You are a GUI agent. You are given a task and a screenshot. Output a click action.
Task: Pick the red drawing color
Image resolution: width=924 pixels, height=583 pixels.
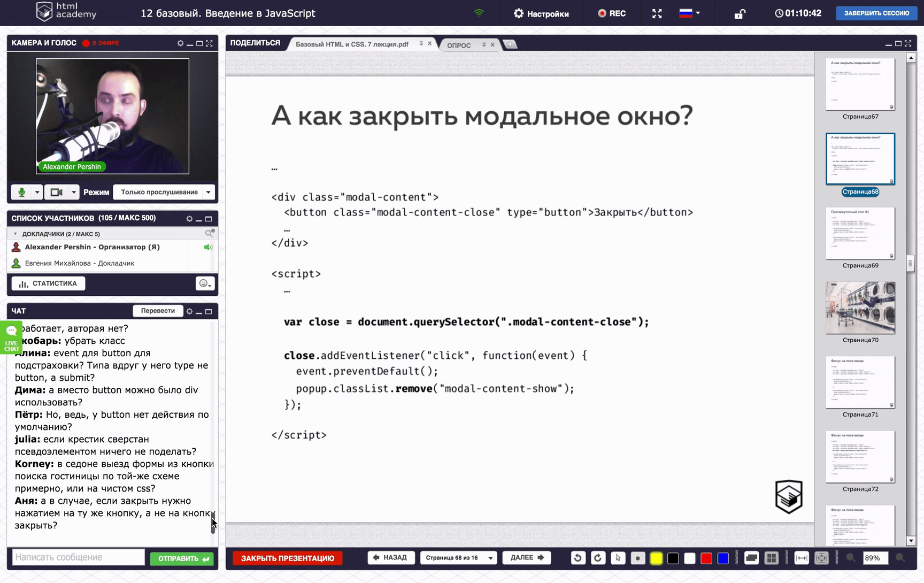(x=706, y=558)
